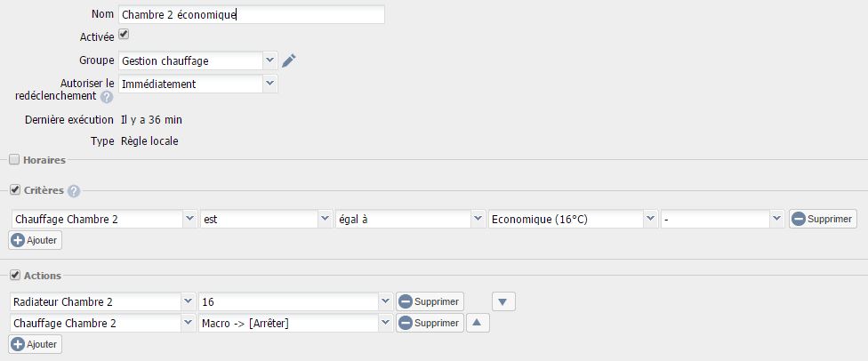868x361 pixels.
Task: Toggle the Actions section checkbox
Action: [15, 275]
